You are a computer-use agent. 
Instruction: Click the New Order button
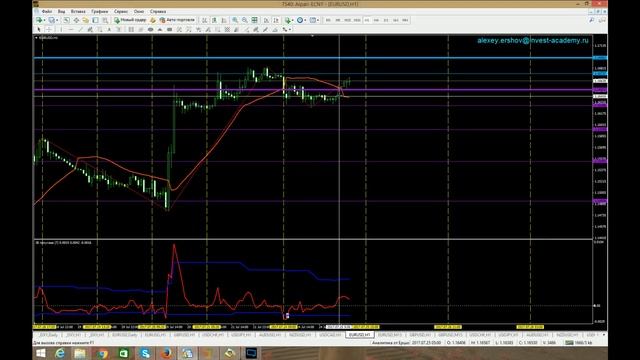point(130,20)
